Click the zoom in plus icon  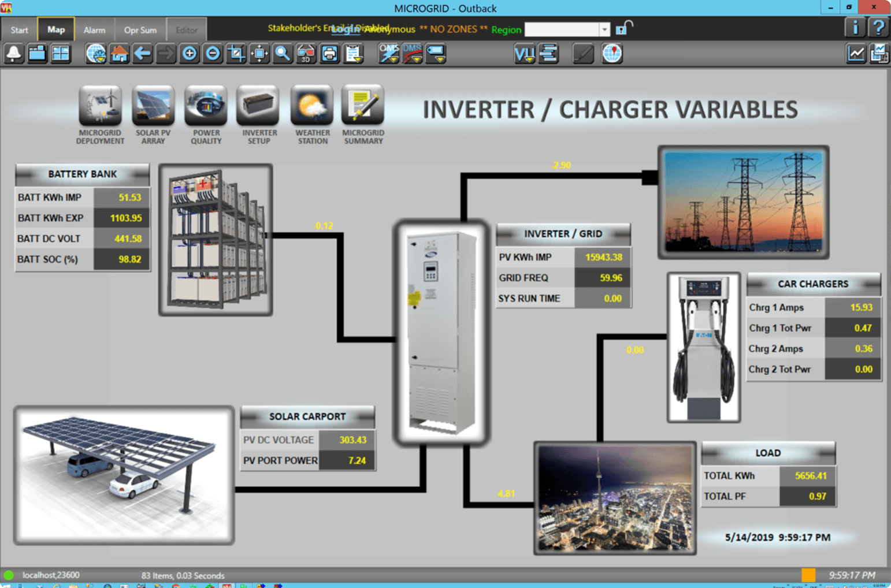point(190,54)
